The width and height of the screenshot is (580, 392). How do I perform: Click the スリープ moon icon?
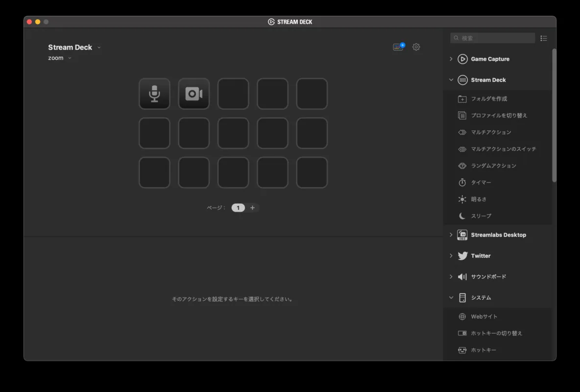462,216
